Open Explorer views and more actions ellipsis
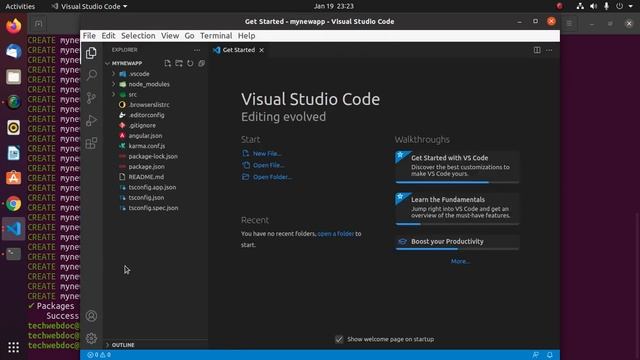The image size is (640, 360). (x=197, y=50)
